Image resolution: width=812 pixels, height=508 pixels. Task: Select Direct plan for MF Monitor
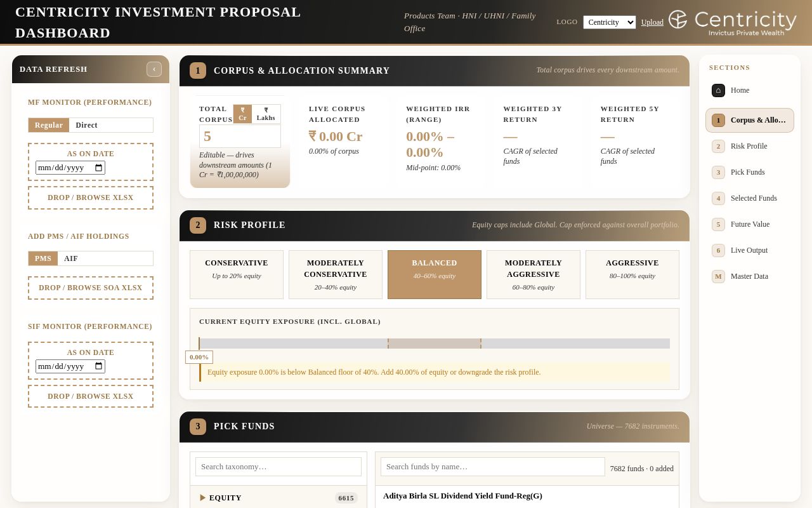(86, 125)
